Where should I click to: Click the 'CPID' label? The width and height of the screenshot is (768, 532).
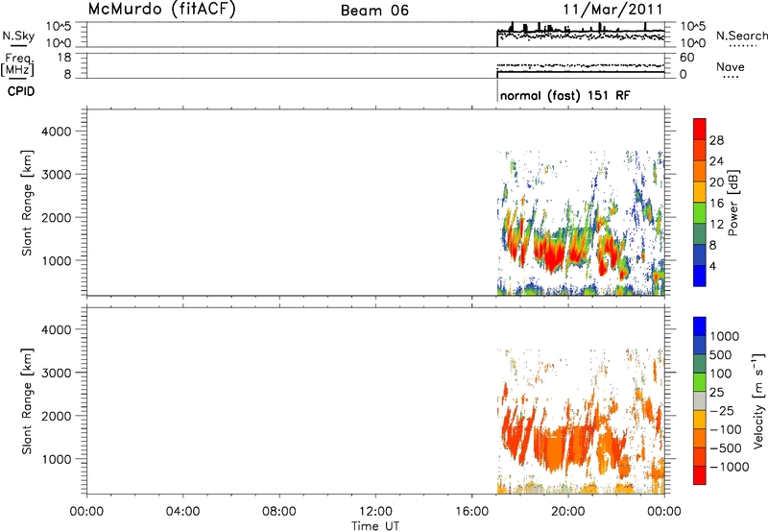(x=21, y=91)
